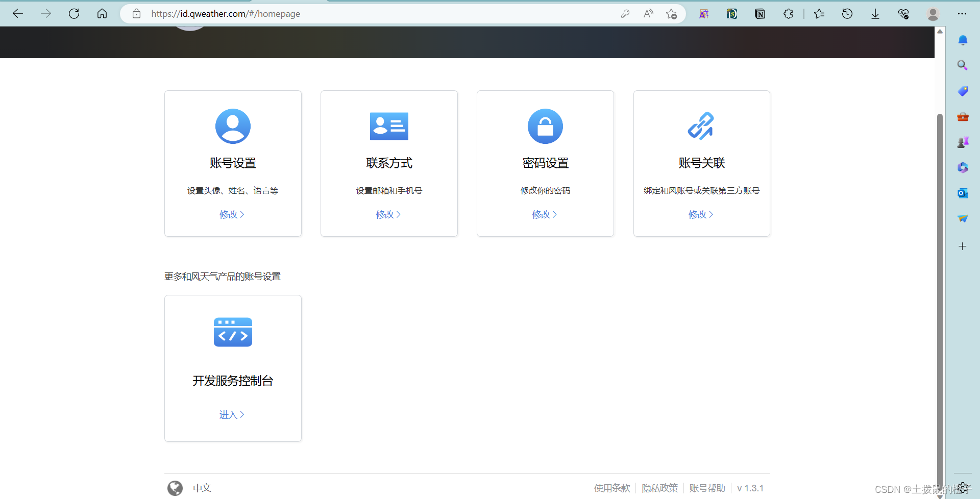The height and width of the screenshot is (499, 980).
Task: Click the globe language icon in footer
Action: [175, 488]
